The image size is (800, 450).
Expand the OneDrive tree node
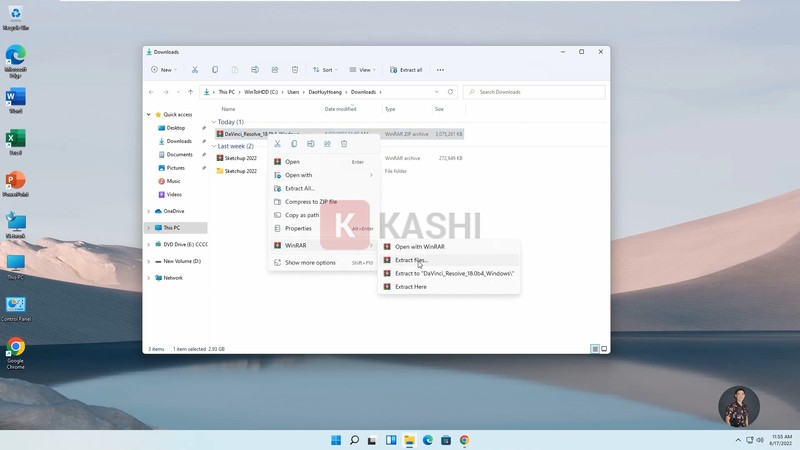point(149,211)
